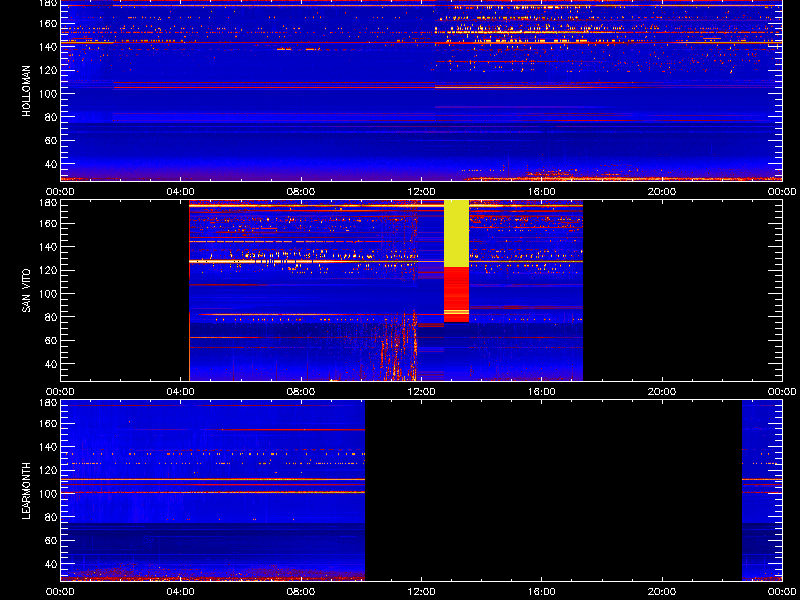Select the 80 frequency label on San Vito axis
Screen dimensions: 800x600
(x=51, y=317)
